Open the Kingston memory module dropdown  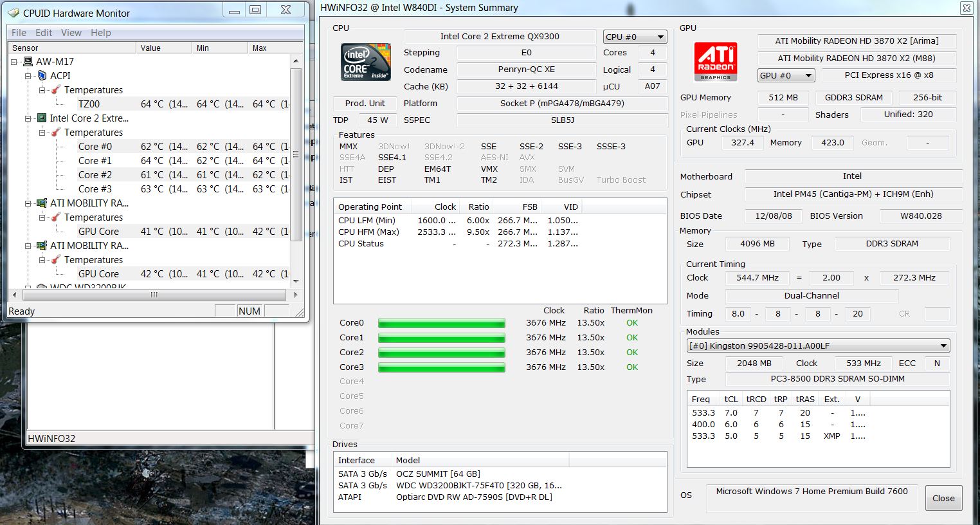818,345
